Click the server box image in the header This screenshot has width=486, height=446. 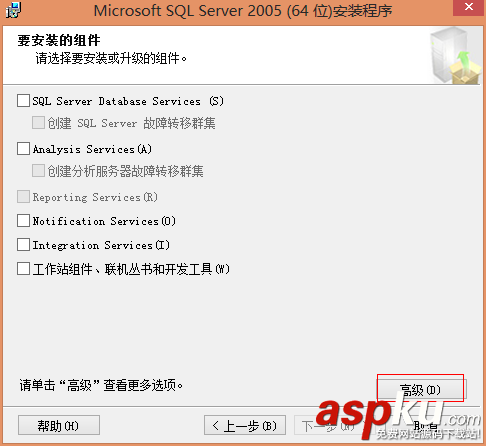[455, 55]
